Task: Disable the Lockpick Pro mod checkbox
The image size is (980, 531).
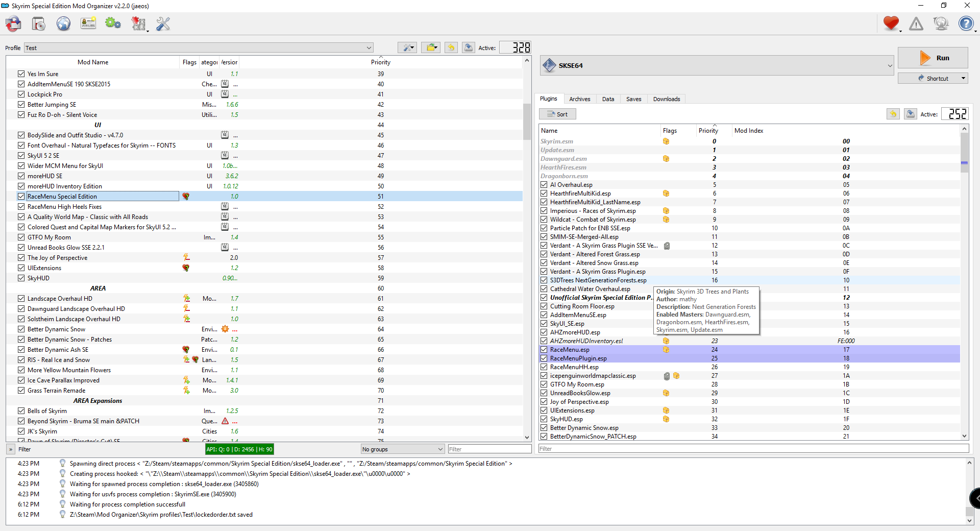Action: click(x=21, y=94)
